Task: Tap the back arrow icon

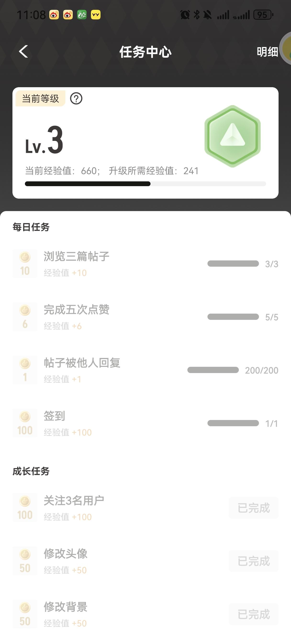Action: point(23,52)
